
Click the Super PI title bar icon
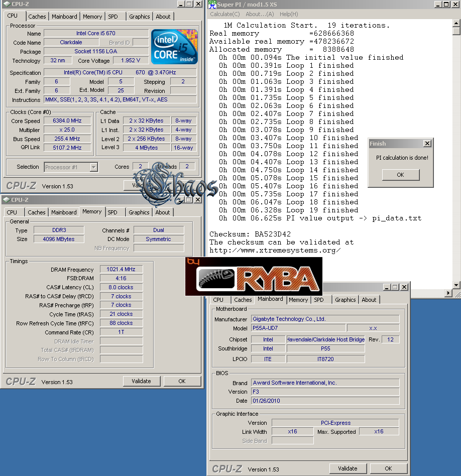pos(212,4)
